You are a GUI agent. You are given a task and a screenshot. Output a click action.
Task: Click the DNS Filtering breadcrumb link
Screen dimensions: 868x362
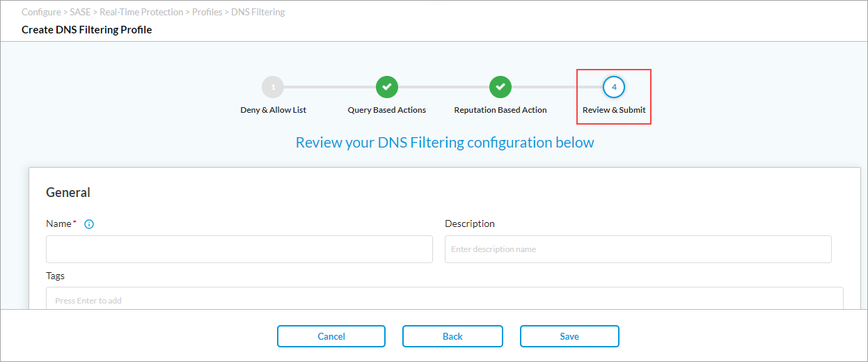tap(258, 13)
